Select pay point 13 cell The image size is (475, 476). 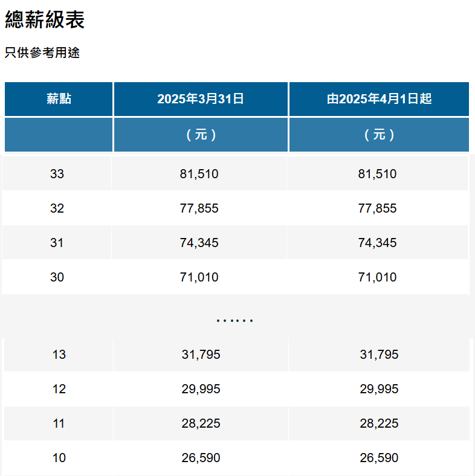[x=59, y=355]
